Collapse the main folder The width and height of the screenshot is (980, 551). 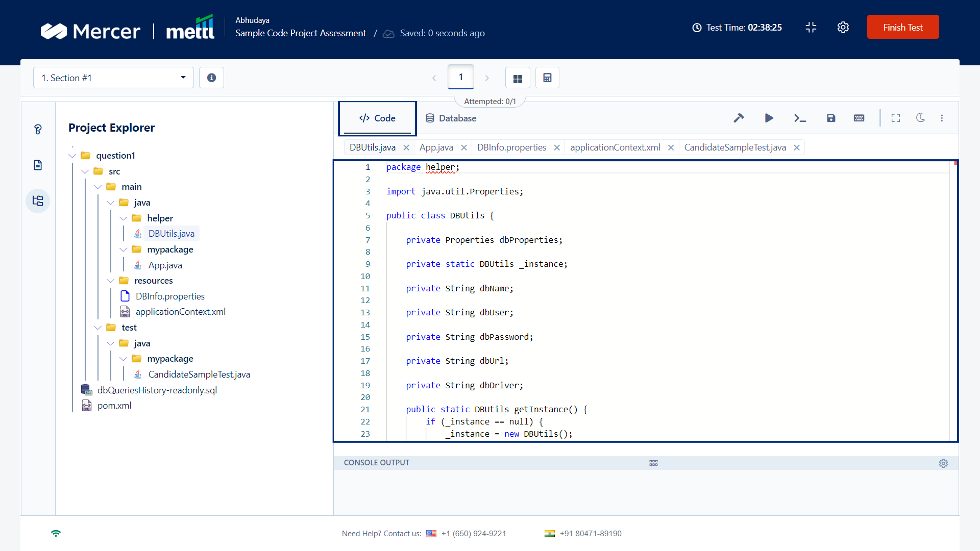98,187
